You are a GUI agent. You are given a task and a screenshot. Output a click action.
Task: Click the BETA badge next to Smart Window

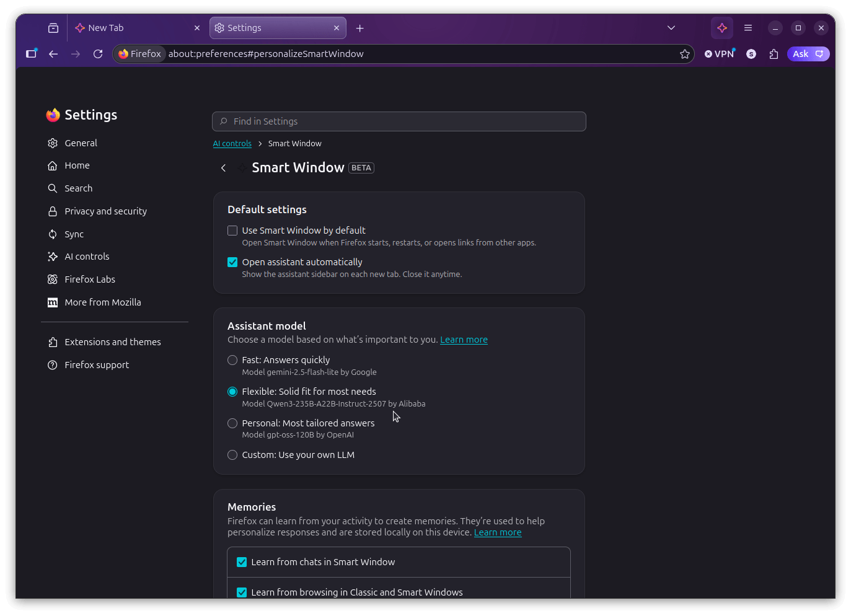coord(361,168)
